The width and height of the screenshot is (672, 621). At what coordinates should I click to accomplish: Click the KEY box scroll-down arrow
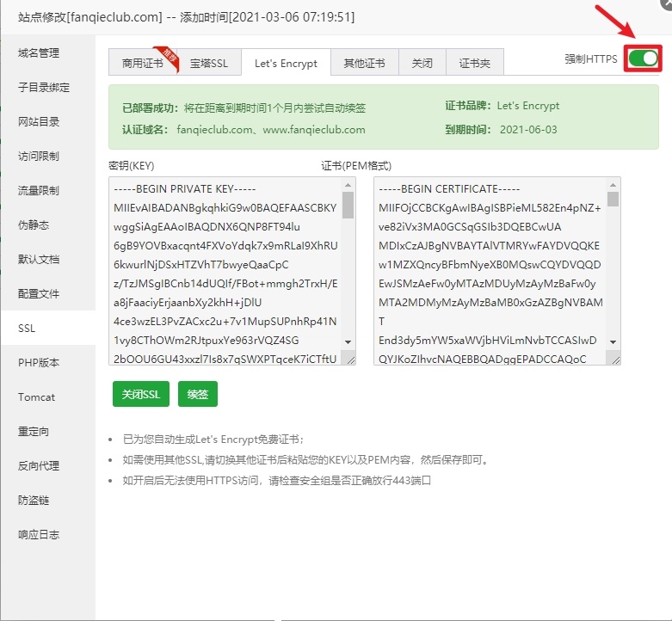pos(348,342)
